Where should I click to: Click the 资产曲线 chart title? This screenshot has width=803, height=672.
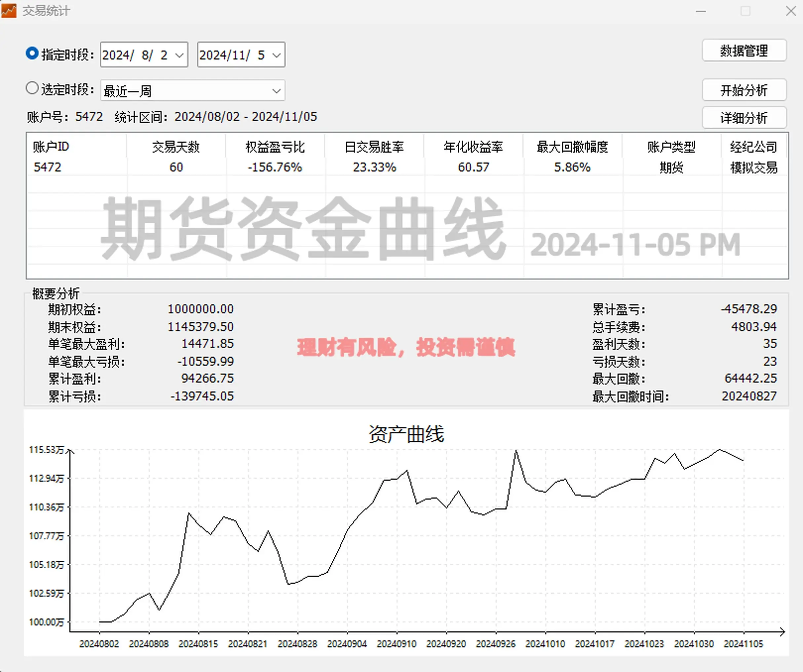406,433
